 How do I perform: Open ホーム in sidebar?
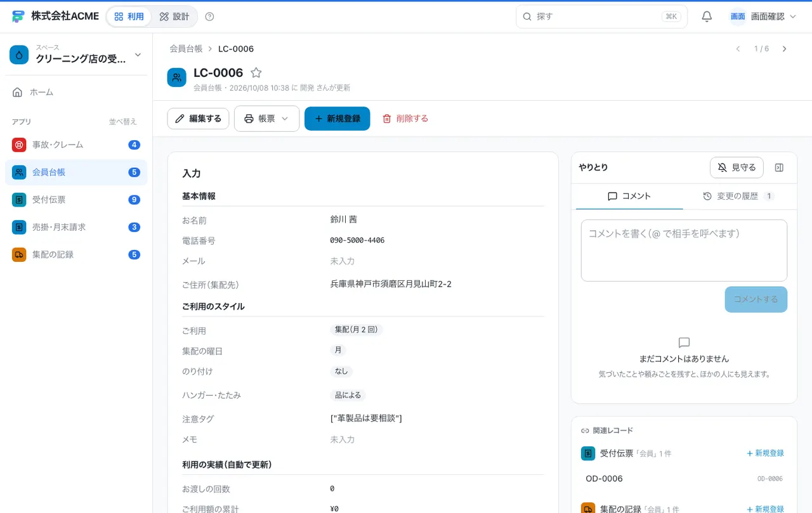point(76,92)
